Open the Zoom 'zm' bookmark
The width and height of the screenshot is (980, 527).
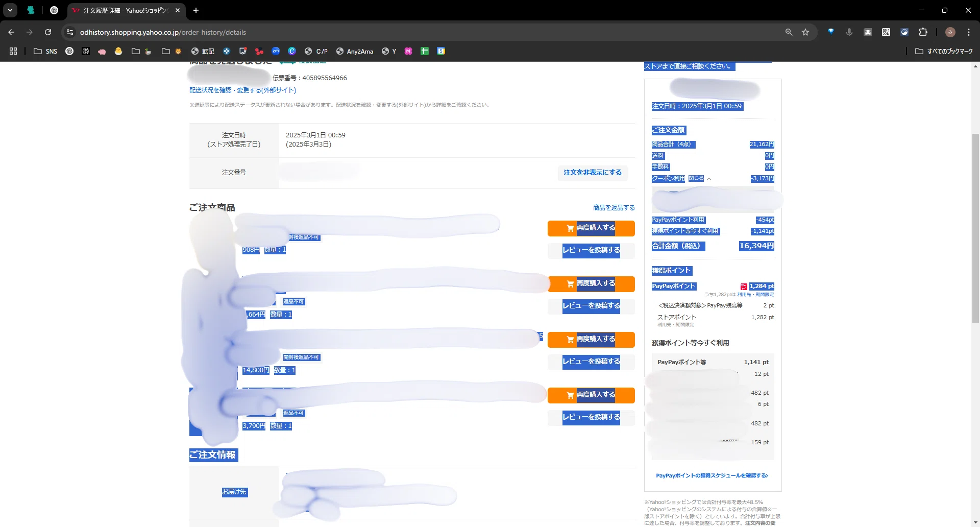tap(276, 51)
